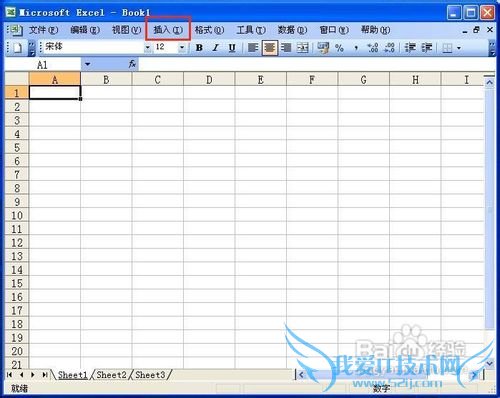Select row 1 header
The height and width of the screenshot is (398, 500).
17,93
